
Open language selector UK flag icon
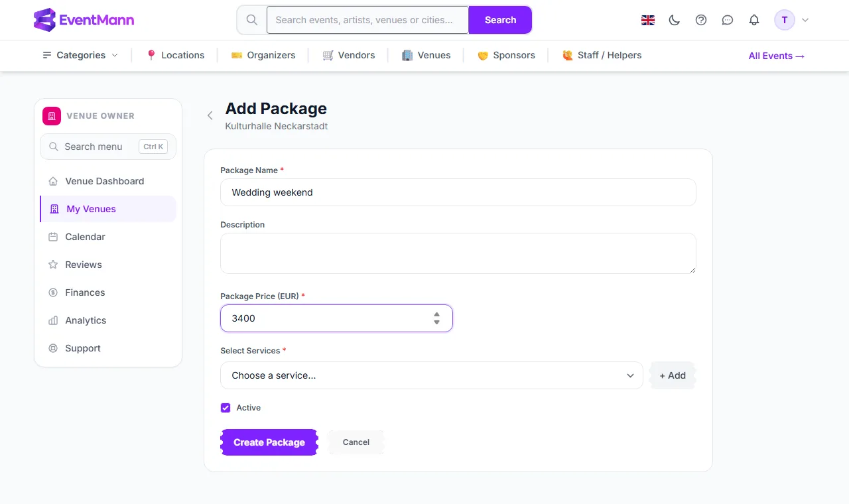pyautogui.click(x=648, y=20)
